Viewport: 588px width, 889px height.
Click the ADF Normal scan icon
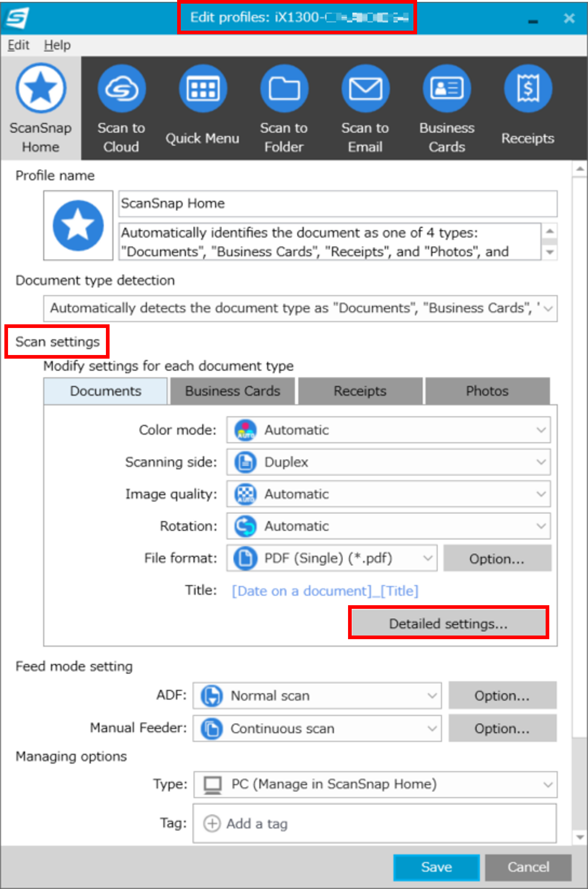tap(212, 696)
